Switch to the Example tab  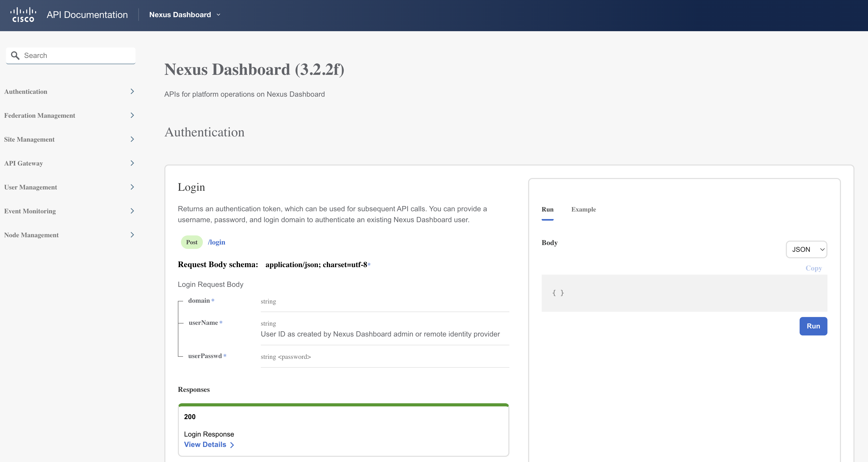point(584,209)
